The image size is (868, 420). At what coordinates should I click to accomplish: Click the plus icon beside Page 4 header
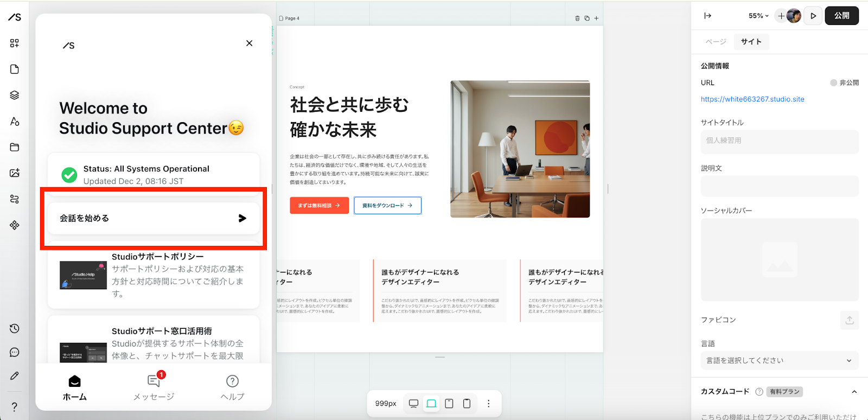tap(596, 18)
